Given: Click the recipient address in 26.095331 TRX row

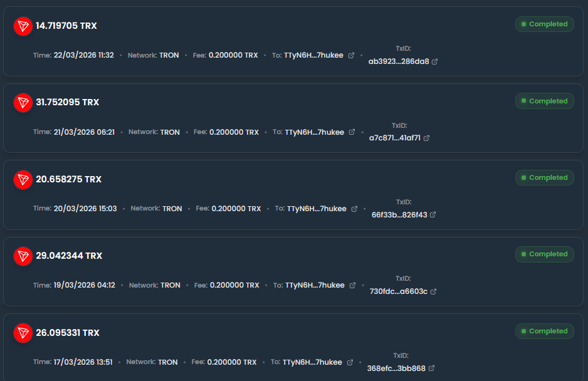Looking at the screenshot, I should tap(312, 362).
